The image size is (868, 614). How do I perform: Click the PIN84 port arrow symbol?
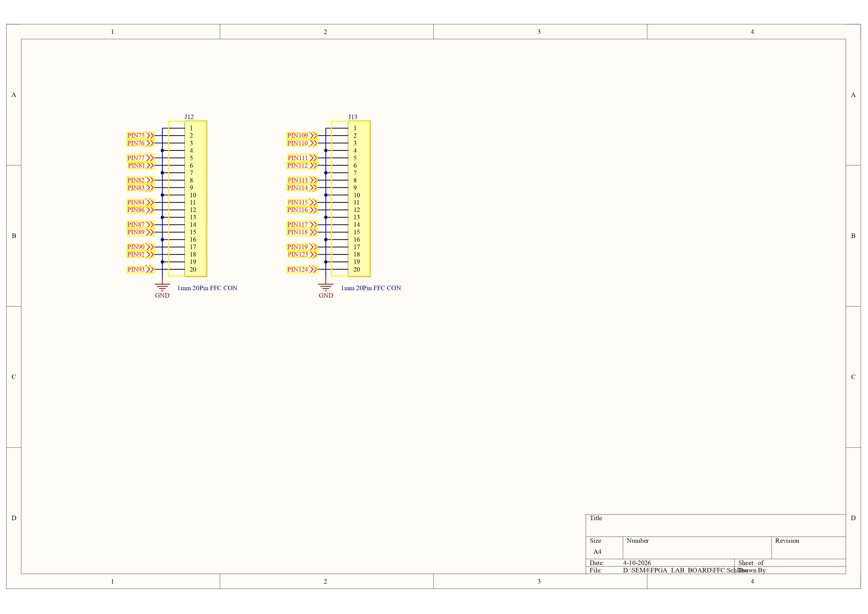(x=140, y=202)
